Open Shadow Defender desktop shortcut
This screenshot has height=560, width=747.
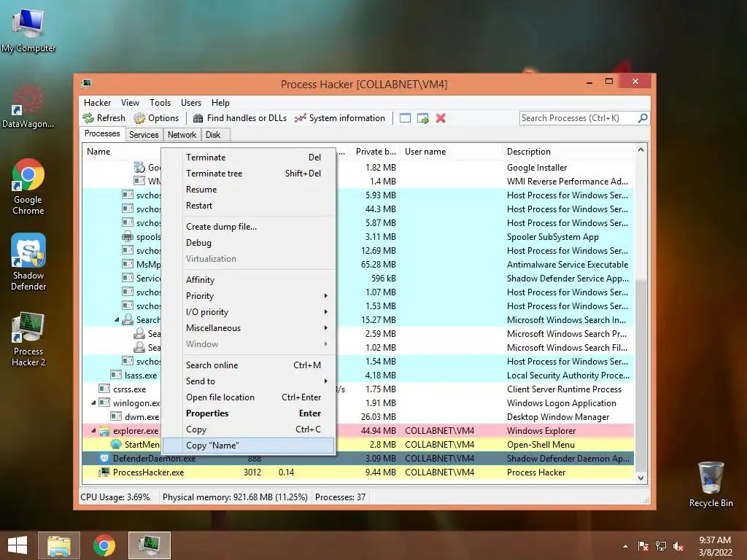[x=28, y=262]
